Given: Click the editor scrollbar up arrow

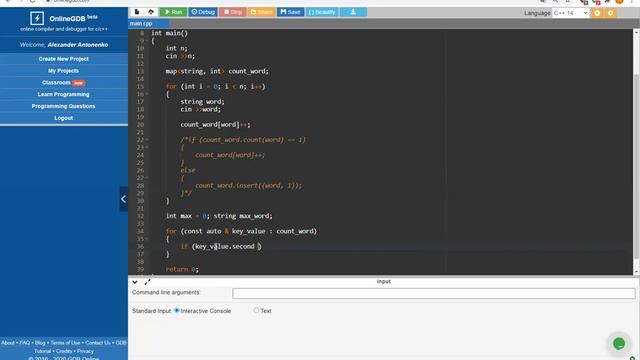Looking at the screenshot, I should coord(636,32).
